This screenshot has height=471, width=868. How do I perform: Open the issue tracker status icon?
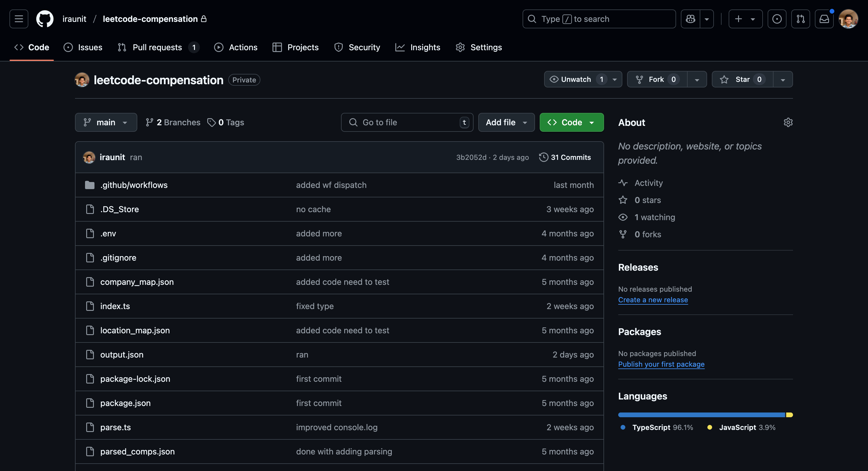(68, 47)
